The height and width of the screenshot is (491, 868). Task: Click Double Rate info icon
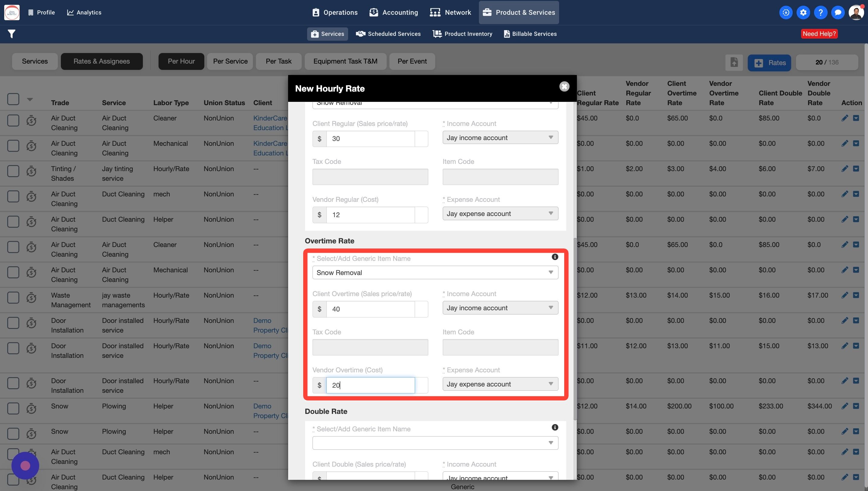(x=555, y=427)
